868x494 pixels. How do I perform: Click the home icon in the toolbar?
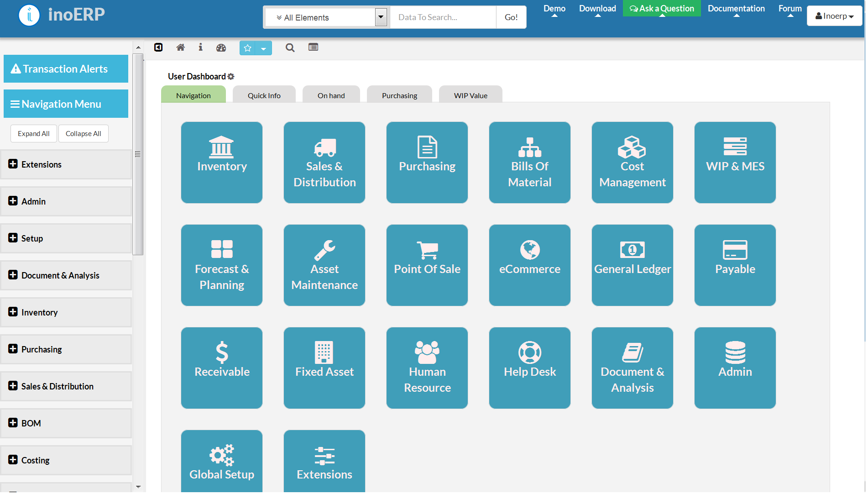pos(180,47)
